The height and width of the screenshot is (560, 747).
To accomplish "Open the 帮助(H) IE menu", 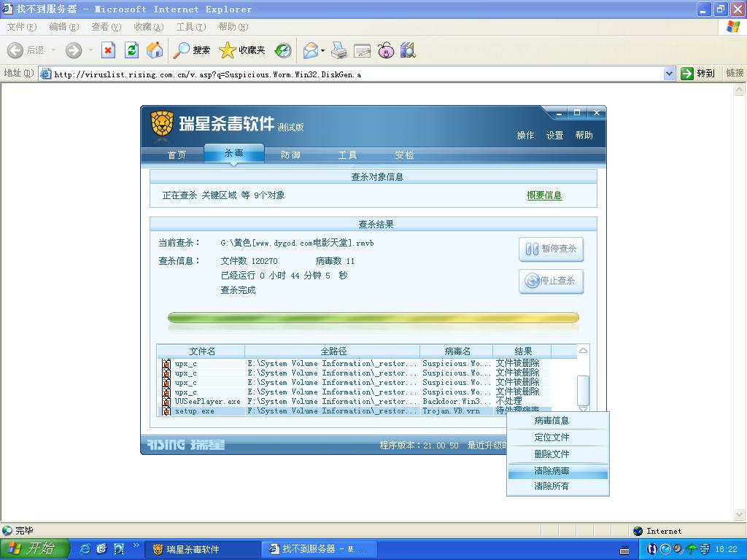I will tap(233, 27).
